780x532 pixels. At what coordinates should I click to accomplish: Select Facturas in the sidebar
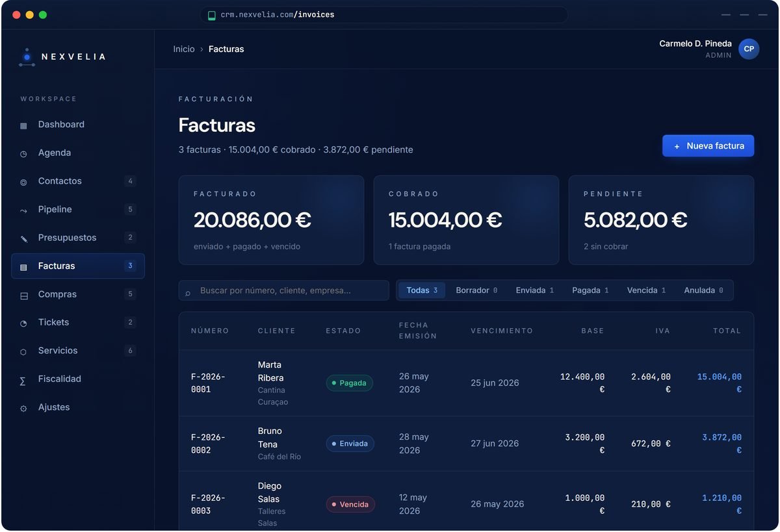(x=78, y=266)
